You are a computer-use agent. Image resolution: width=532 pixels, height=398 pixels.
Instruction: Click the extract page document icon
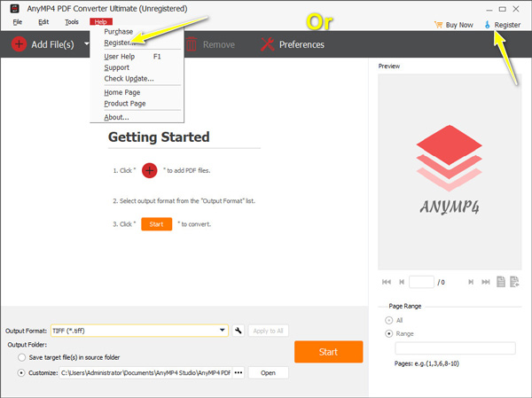point(514,282)
